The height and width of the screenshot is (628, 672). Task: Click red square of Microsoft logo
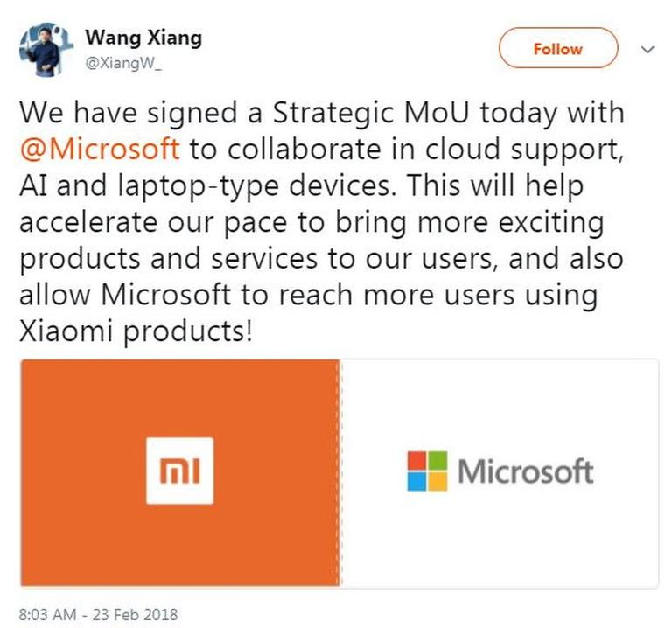[x=417, y=461]
